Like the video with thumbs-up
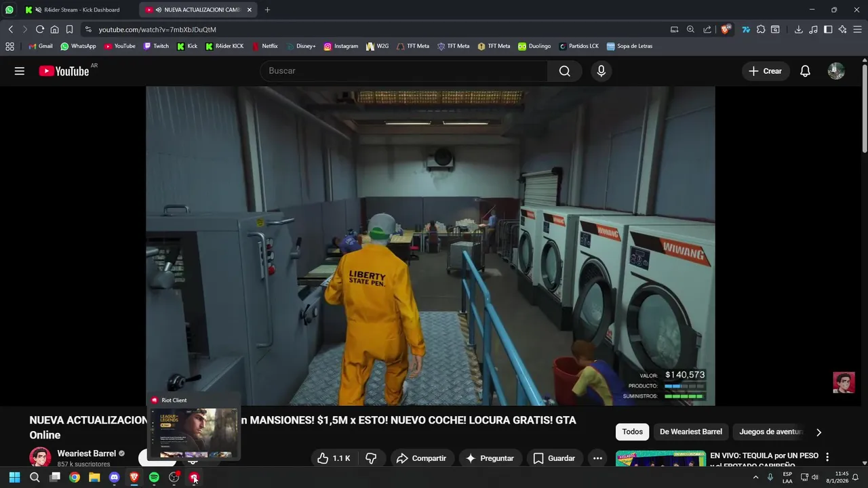 [x=334, y=458]
